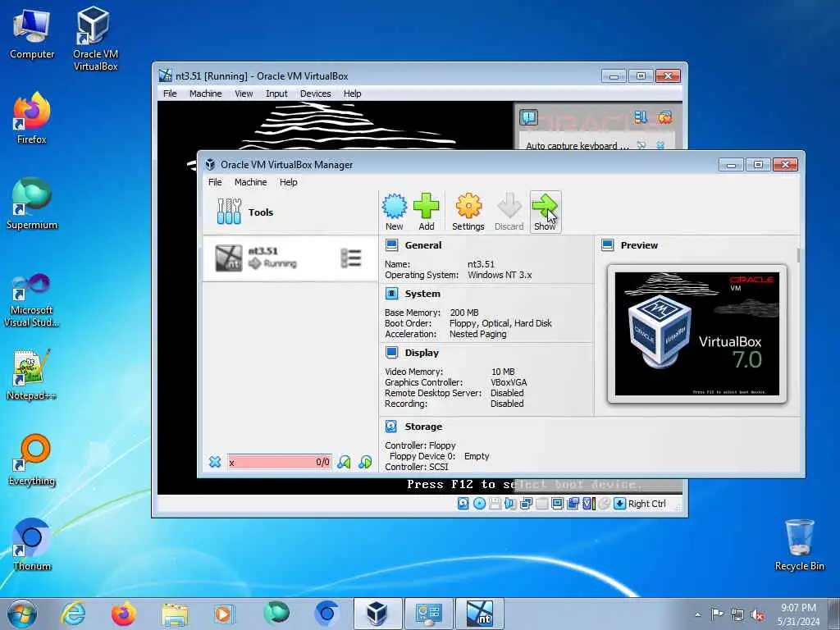This screenshot has height=630, width=840.
Task: Click the Auto capture keyboard notification text
Action: (577, 146)
